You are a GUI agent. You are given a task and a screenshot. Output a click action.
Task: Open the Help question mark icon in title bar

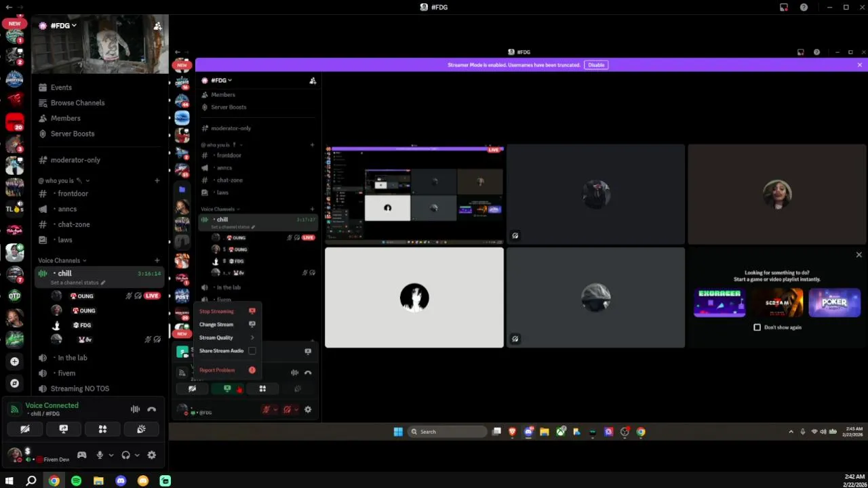click(804, 7)
